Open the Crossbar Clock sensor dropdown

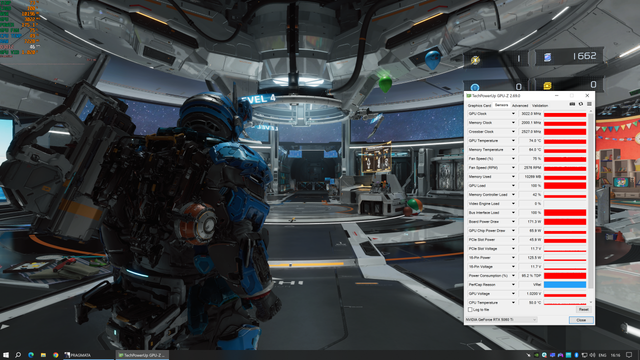pyautogui.click(x=513, y=131)
